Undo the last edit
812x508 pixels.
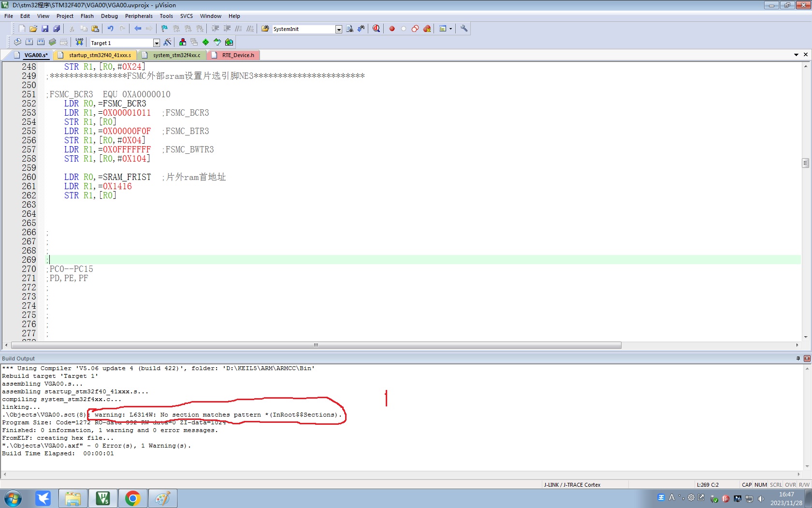(x=111, y=29)
